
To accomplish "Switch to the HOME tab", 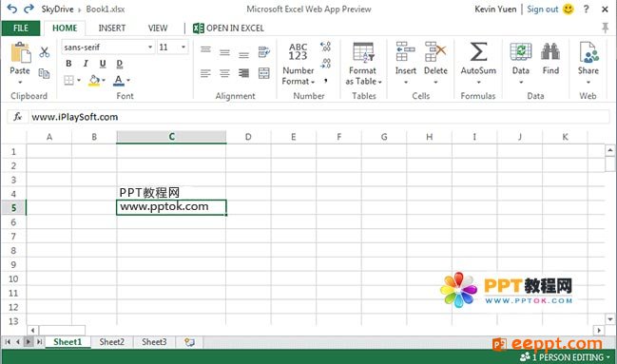I will pos(65,28).
